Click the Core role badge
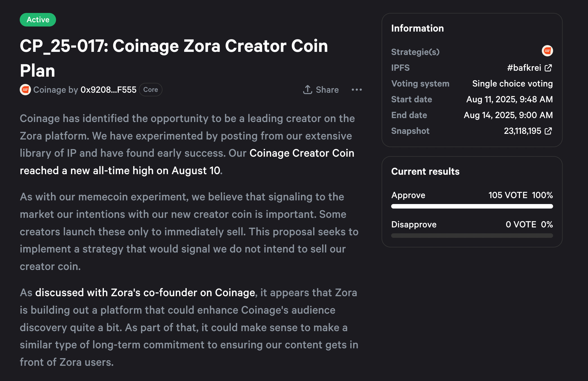This screenshot has width=588, height=381. (x=150, y=90)
